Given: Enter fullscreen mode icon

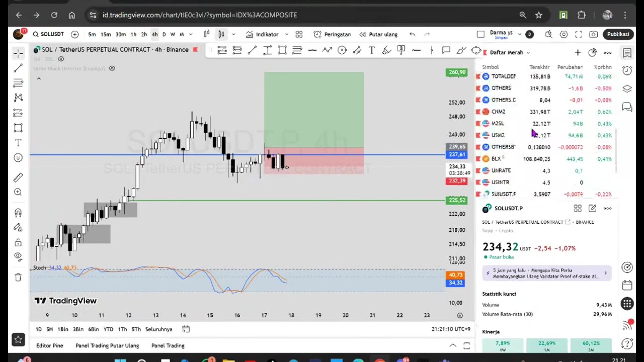Looking at the screenshot, I should point(579,34).
